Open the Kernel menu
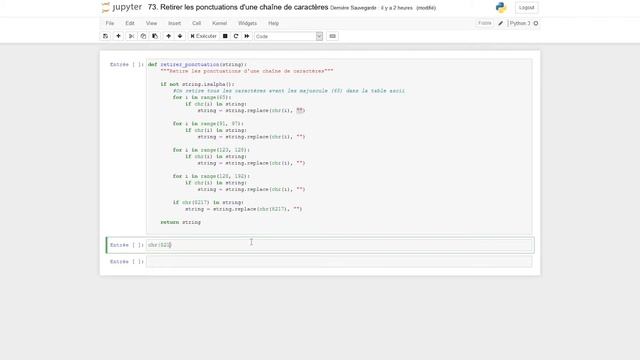 pyautogui.click(x=219, y=23)
